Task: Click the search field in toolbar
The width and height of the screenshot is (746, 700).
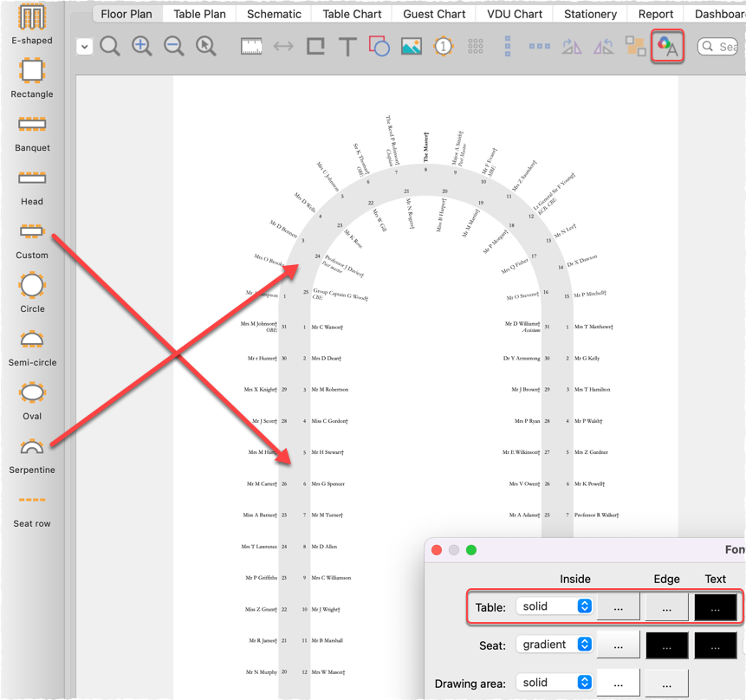Action: (x=721, y=46)
